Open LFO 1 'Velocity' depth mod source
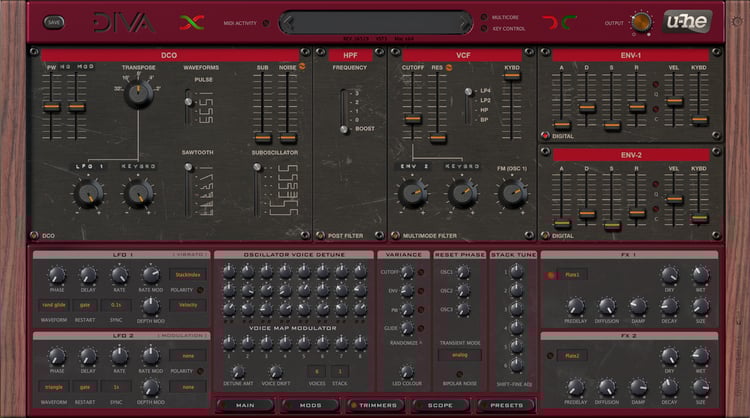The image size is (750, 418). (x=188, y=305)
